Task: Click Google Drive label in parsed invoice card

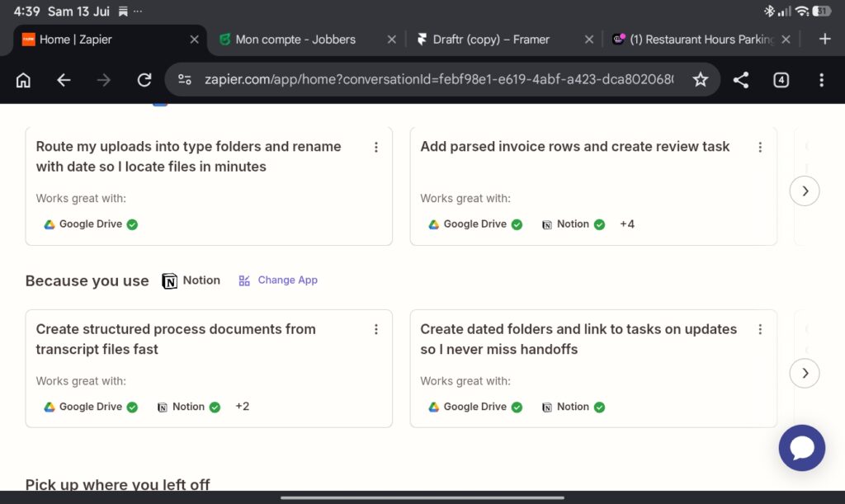Action: click(x=474, y=224)
